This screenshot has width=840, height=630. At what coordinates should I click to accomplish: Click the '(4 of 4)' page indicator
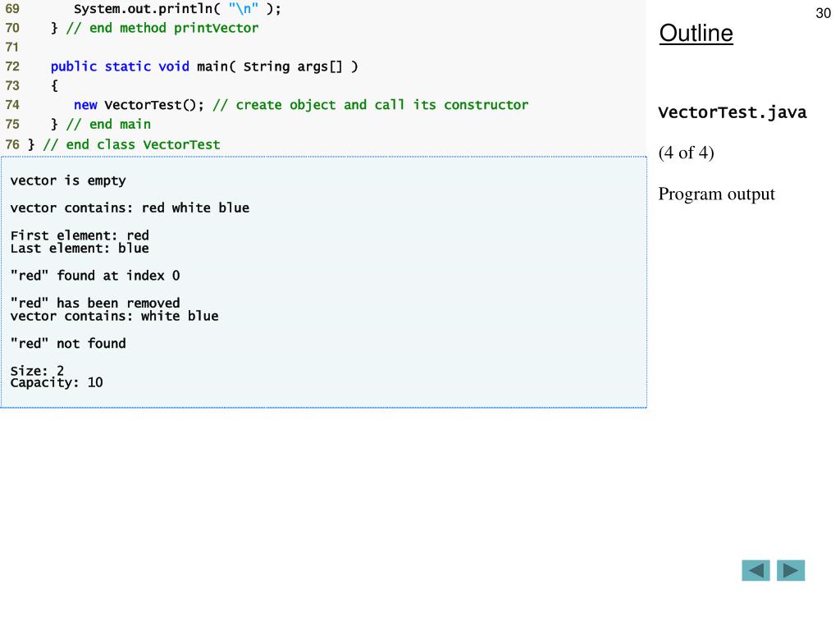(687, 153)
